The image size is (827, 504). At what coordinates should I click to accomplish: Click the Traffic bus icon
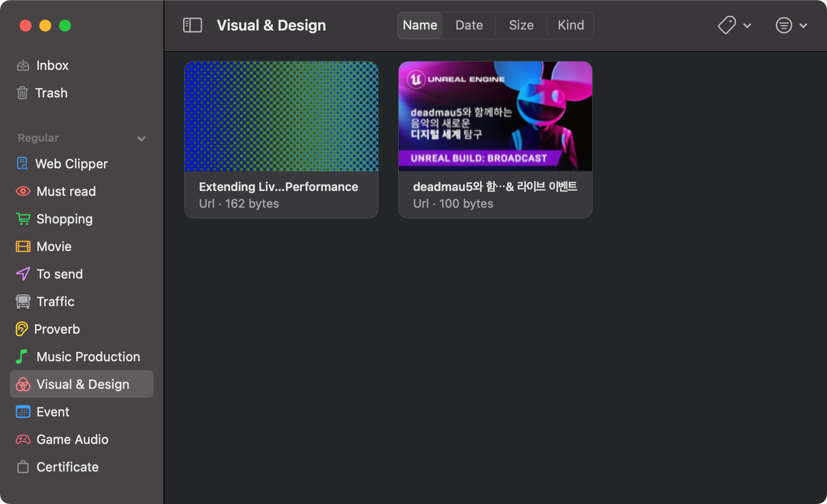coord(23,301)
